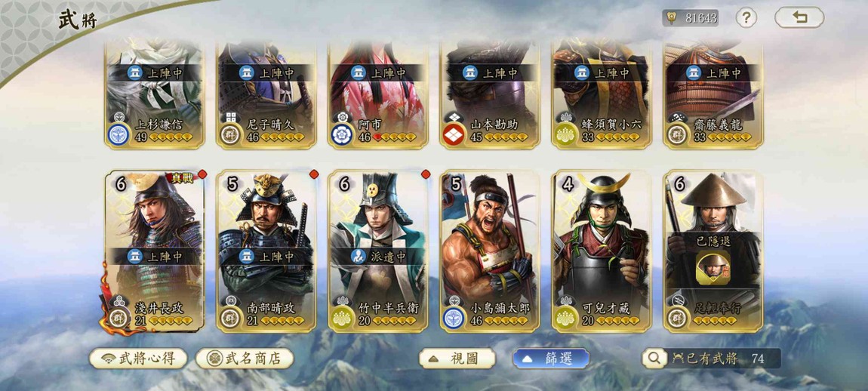Select the 可兒才藏 general card
This screenshot has width=868, height=391.
click(602, 251)
